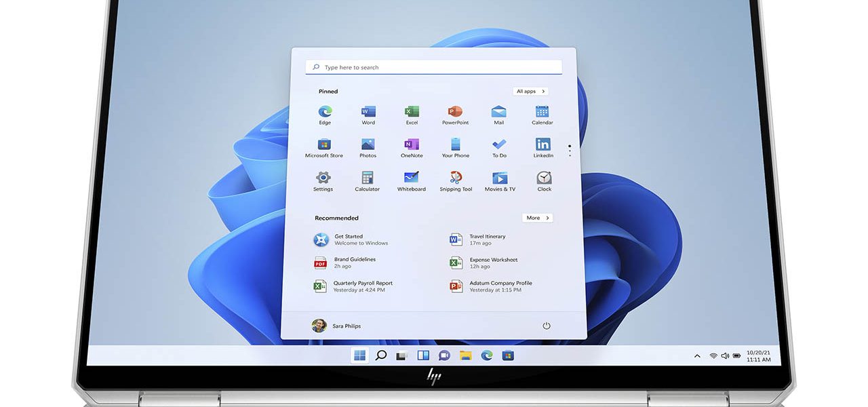Expand the All apps list
Image resolution: width=868 pixels, height=407 pixels.
pos(530,91)
